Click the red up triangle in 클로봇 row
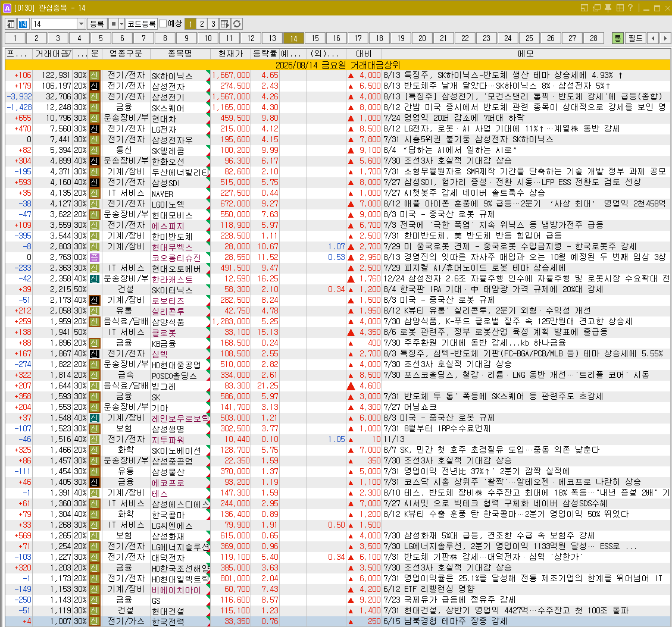The image size is (672, 627). [x=351, y=333]
